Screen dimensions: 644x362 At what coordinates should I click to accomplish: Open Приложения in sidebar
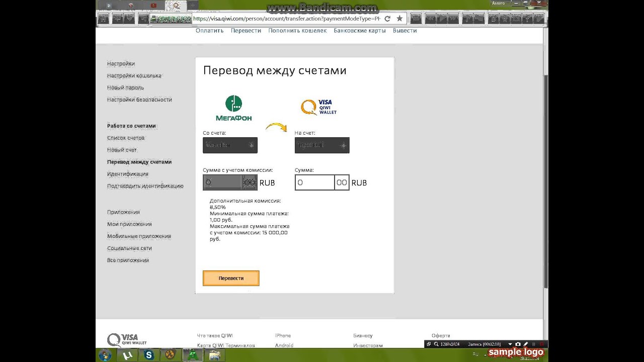pyautogui.click(x=123, y=213)
